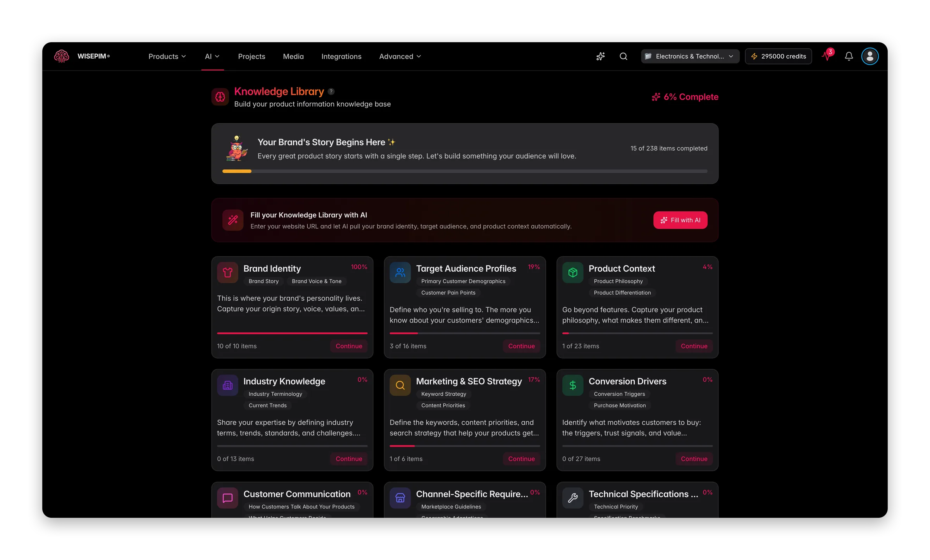
Task: Select the Industry Terminology tag
Action: point(275,394)
